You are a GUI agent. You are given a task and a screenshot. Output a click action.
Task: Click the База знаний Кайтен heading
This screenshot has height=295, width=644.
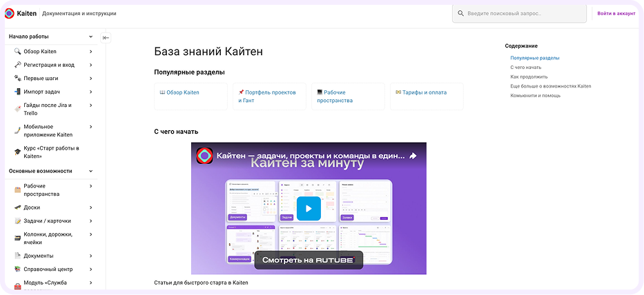point(208,52)
